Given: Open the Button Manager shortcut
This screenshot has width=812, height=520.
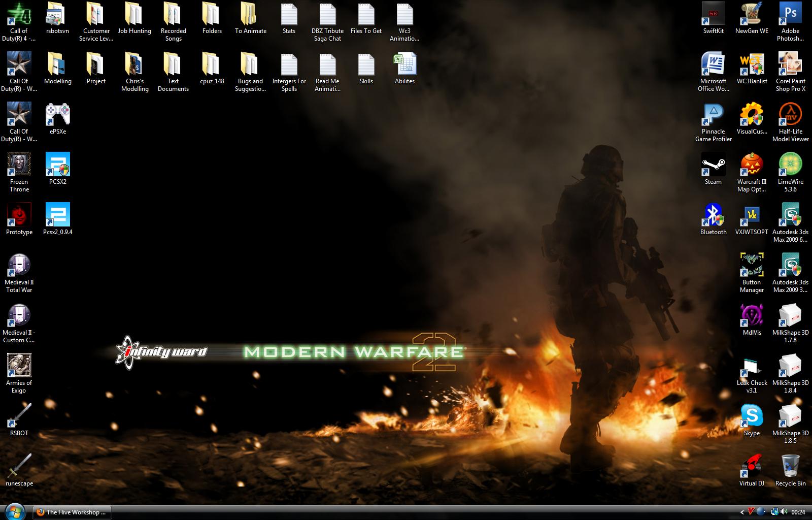Looking at the screenshot, I should [752, 273].
